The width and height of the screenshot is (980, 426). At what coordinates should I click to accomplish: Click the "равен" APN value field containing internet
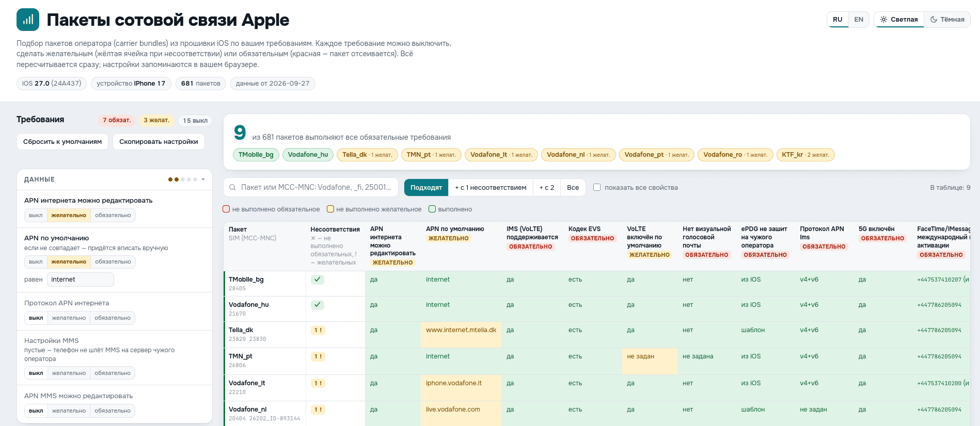pos(81,280)
